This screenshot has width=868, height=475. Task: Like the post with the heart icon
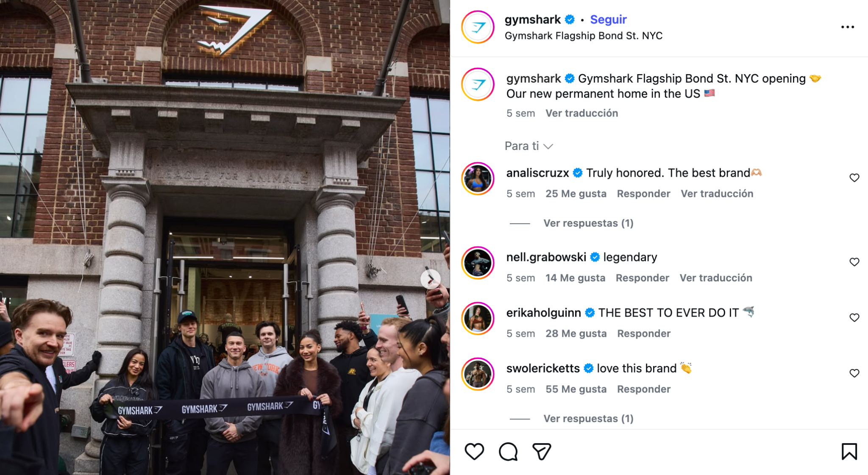point(474,451)
